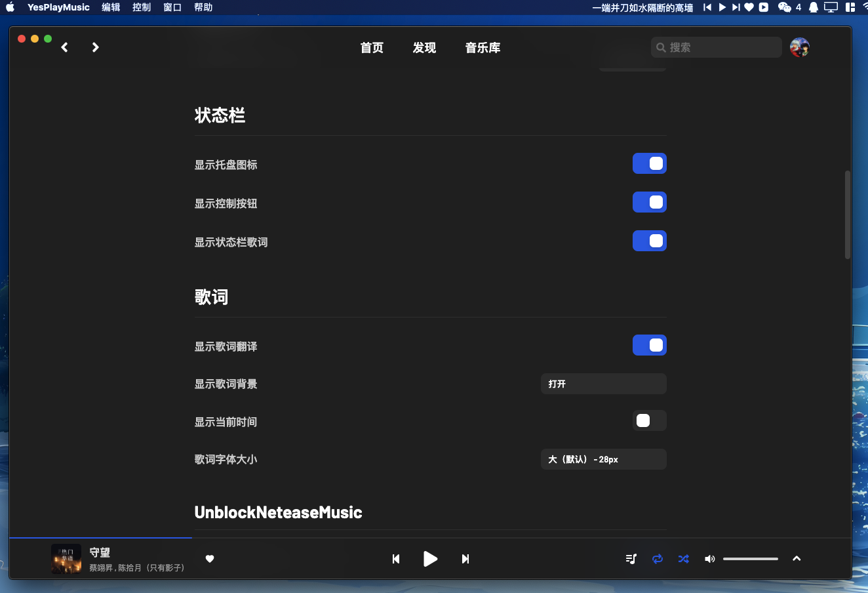Skip to the previous track in player bar
This screenshot has width=868, height=593.
tap(396, 559)
